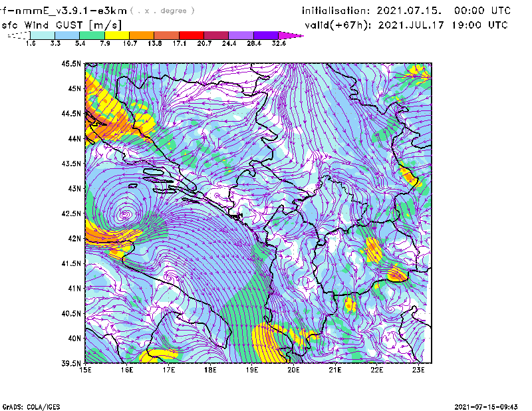532x411 pixels.
Task: Click the 21E longitude label
Action: [x=335, y=370]
